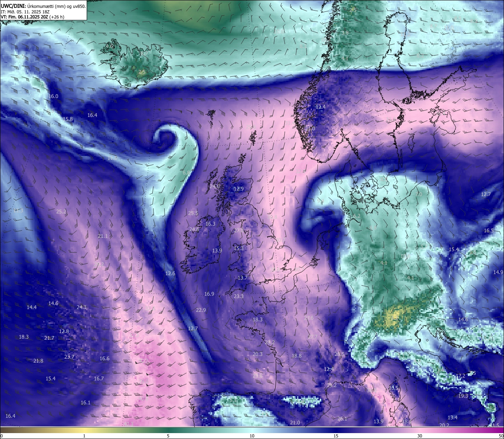Click the initial time line 'IT: Mið. 05. 11. 2025 18Z'
The width and height of the screenshot is (504, 439).
pos(25,11)
